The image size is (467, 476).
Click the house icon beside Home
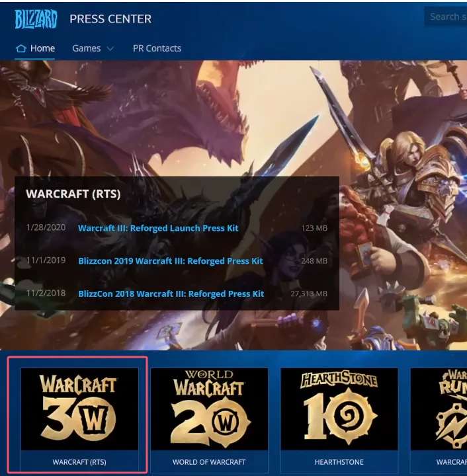[21, 48]
